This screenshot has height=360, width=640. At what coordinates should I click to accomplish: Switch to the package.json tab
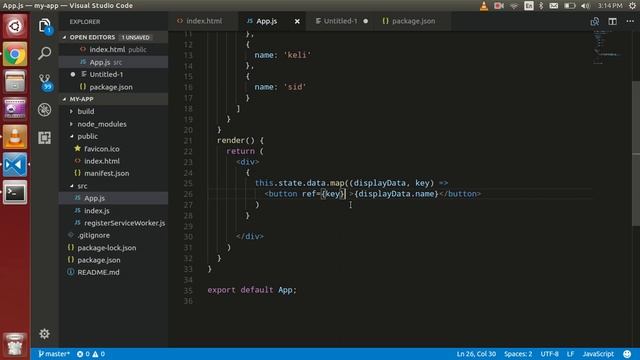click(x=413, y=21)
